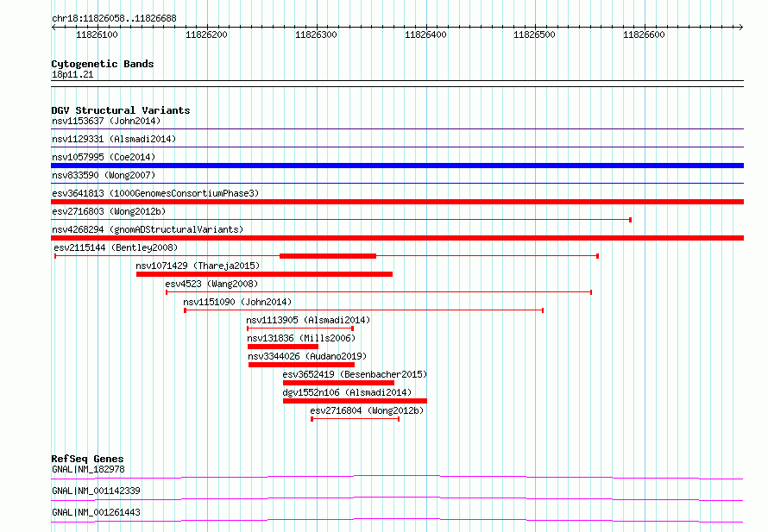
Task: Click ruler position label 11826500
Action: (x=534, y=34)
